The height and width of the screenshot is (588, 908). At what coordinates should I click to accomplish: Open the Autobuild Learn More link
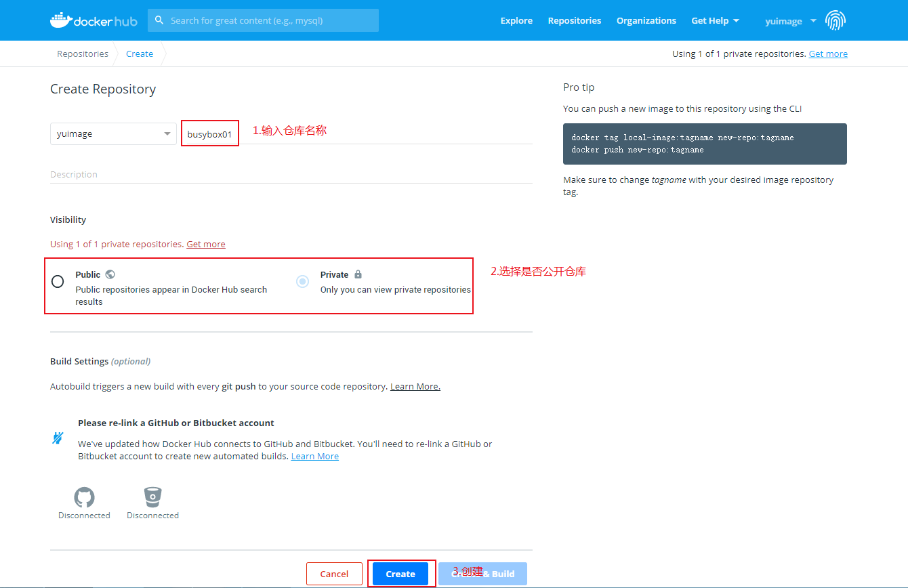tap(415, 386)
